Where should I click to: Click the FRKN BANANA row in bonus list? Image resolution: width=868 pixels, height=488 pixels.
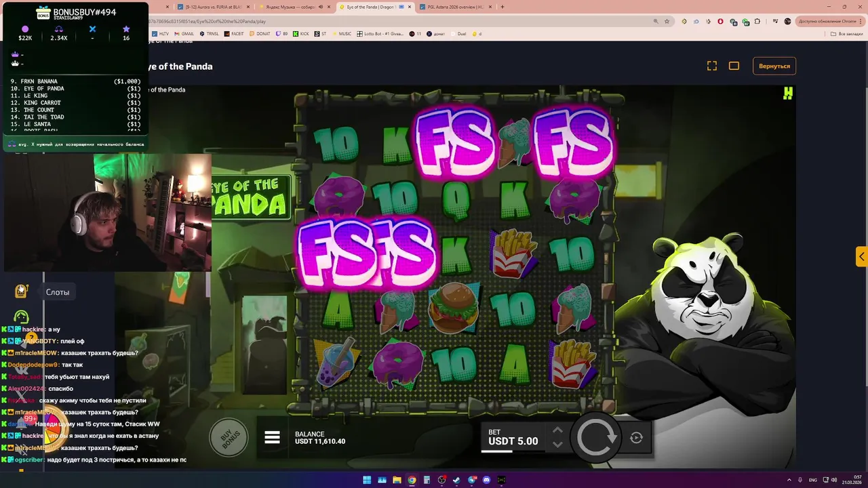click(75, 81)
